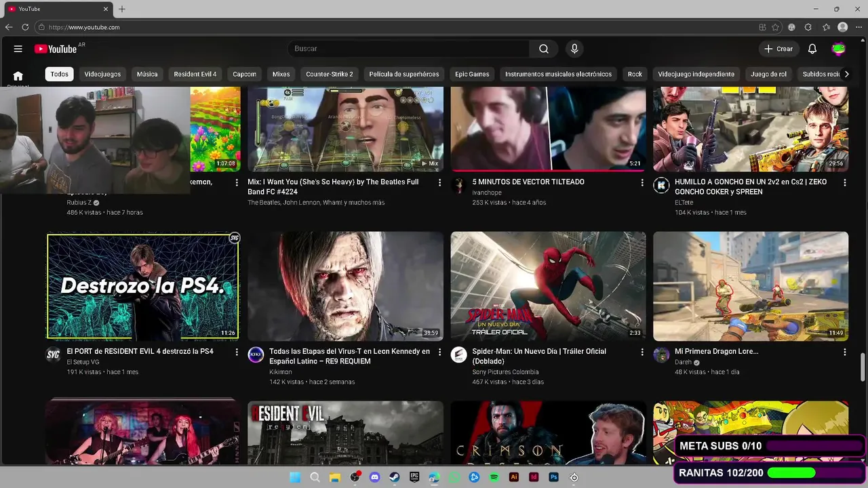
Task: Open the YouTube account avatar menu
Action: [839, 49]
